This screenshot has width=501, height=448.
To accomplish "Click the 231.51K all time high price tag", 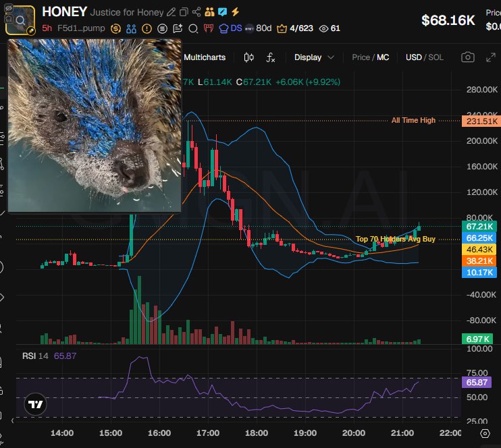I will (x=482, y=121).
